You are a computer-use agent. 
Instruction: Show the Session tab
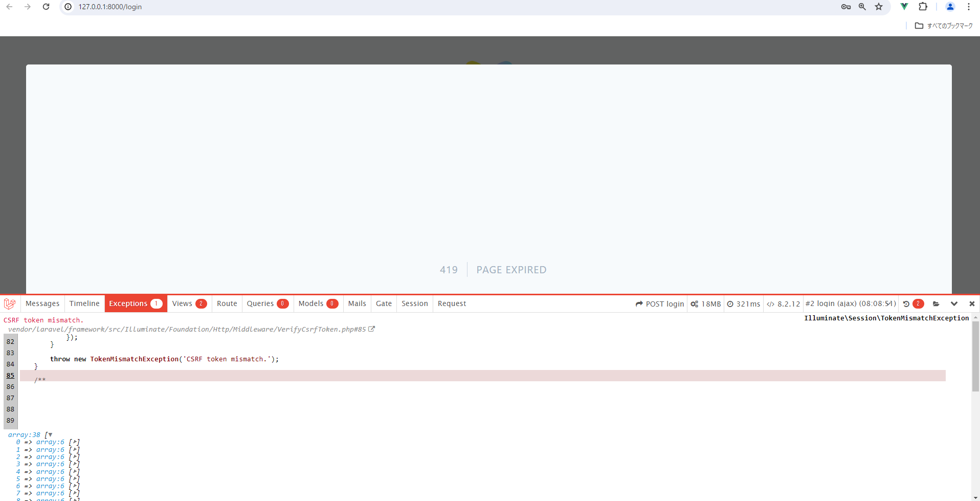pyautogui.click(x=415, y=303)
